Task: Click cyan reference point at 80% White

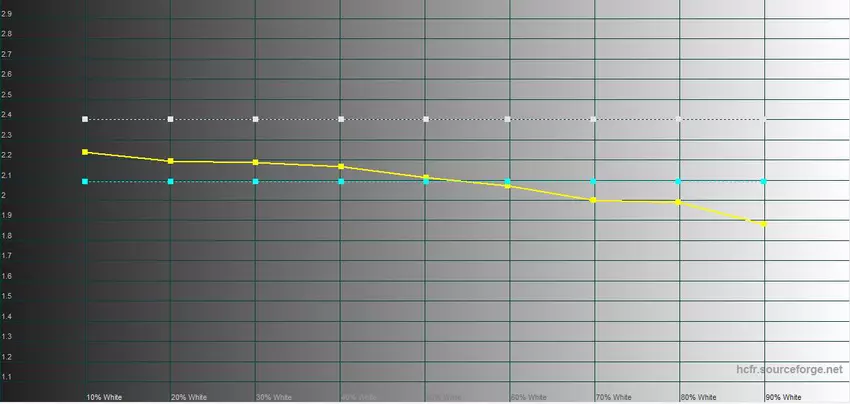Action: coord(679,181)
